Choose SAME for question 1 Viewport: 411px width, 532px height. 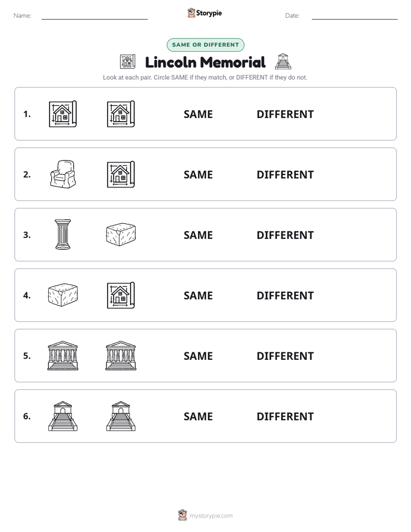[198, 114]
